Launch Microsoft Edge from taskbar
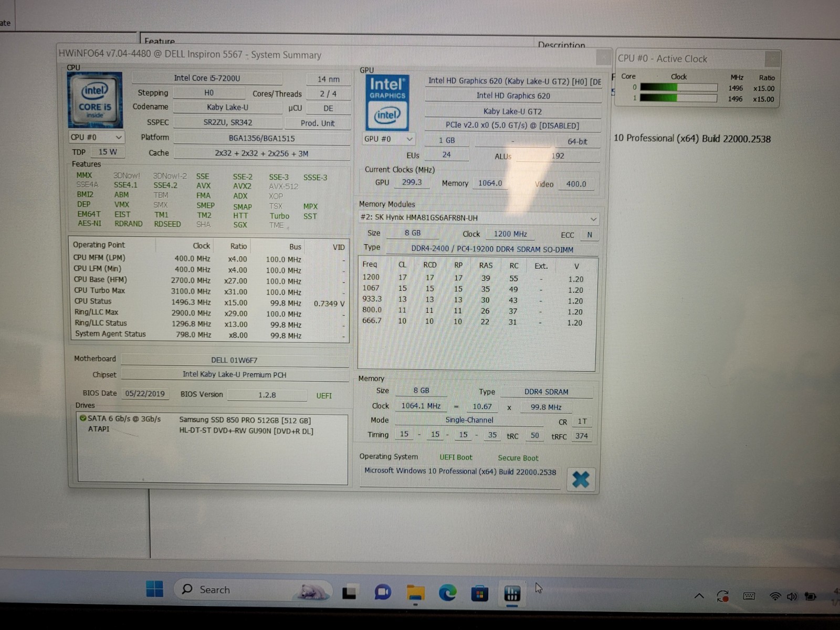The height and width of the screenshot is (630, 840). [448, 593]
